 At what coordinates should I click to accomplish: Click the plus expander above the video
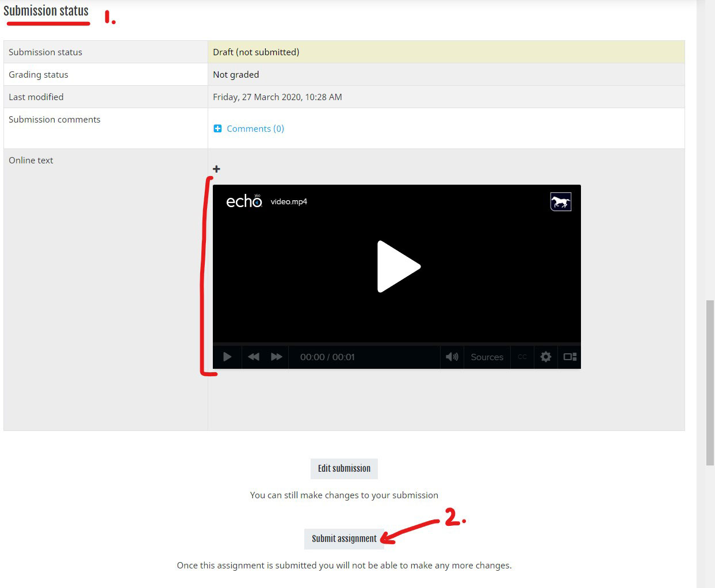coord(216,169)
